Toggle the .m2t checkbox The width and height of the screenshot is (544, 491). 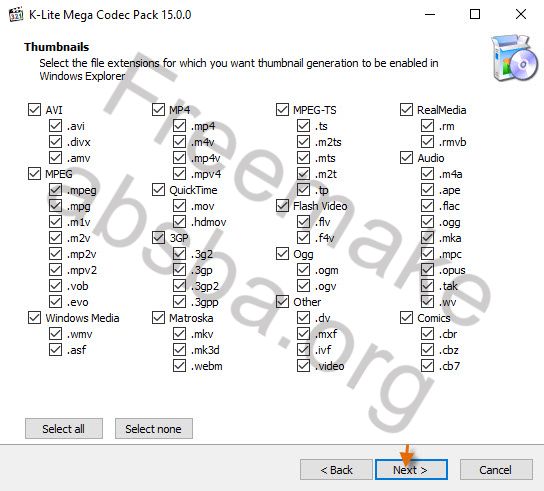(x=304, y=173)
